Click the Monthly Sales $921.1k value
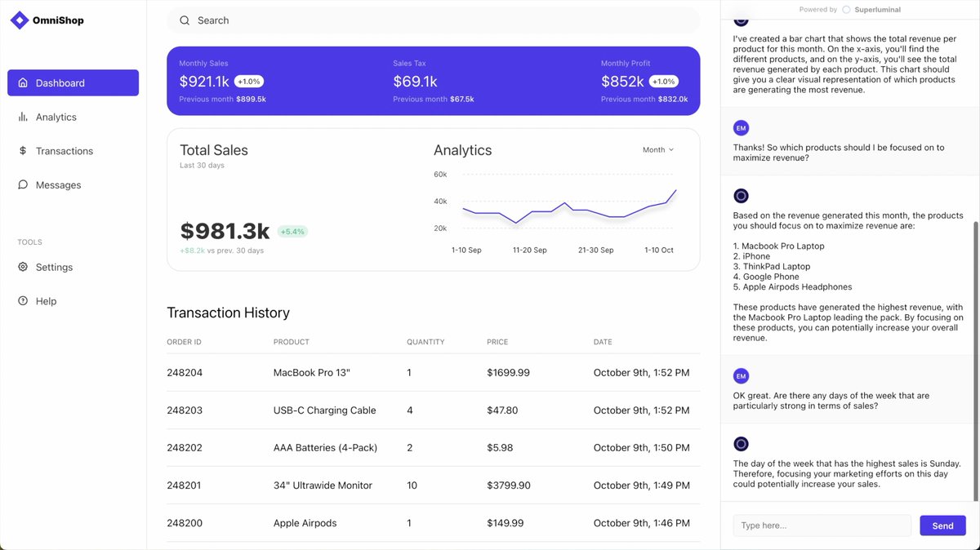 204,82
